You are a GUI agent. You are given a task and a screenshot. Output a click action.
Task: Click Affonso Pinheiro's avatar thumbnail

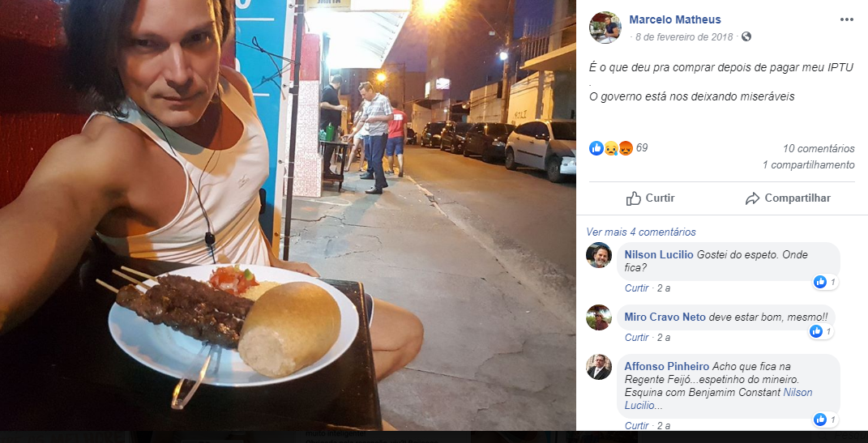coord(599,367)
